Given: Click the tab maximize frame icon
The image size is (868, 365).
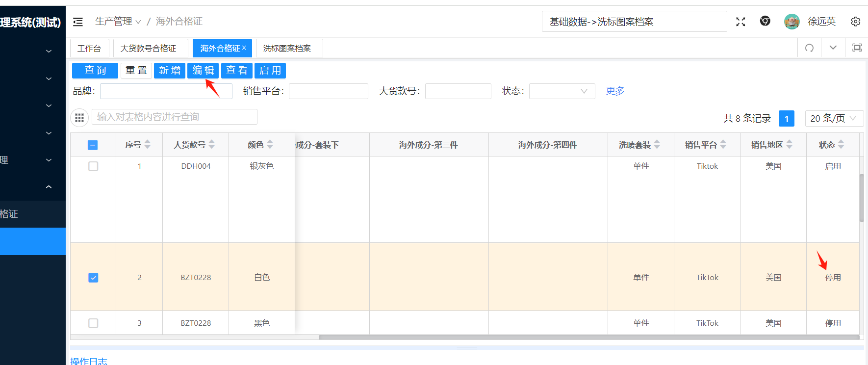Looking at the screenshot, I should (857, 48).
